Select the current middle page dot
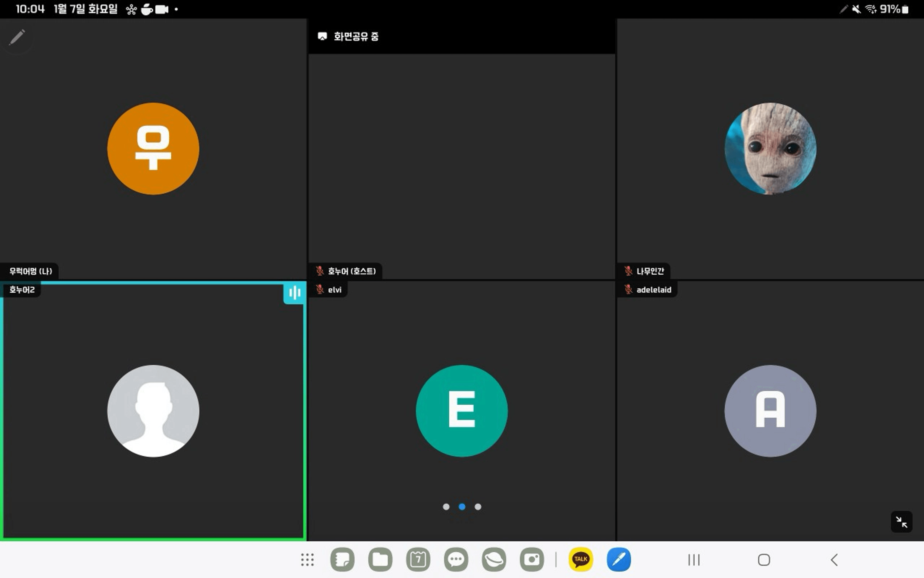 point(462,507)
